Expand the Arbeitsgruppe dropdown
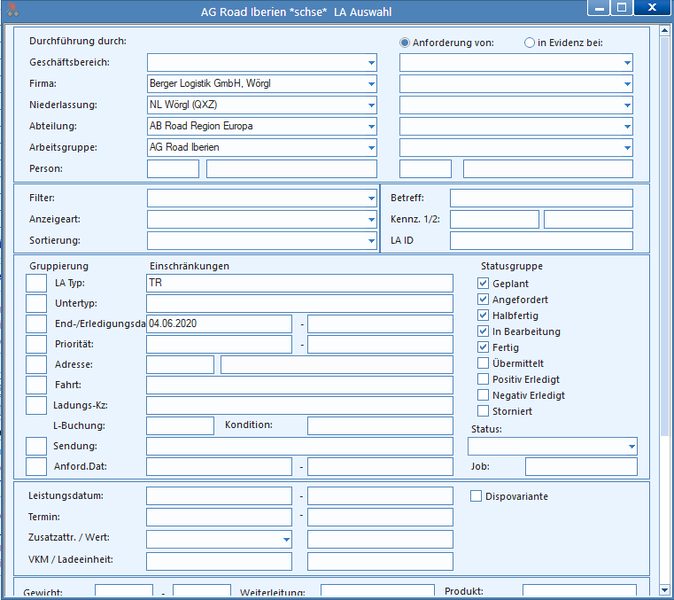674x600 pixels. coord(371,147)
